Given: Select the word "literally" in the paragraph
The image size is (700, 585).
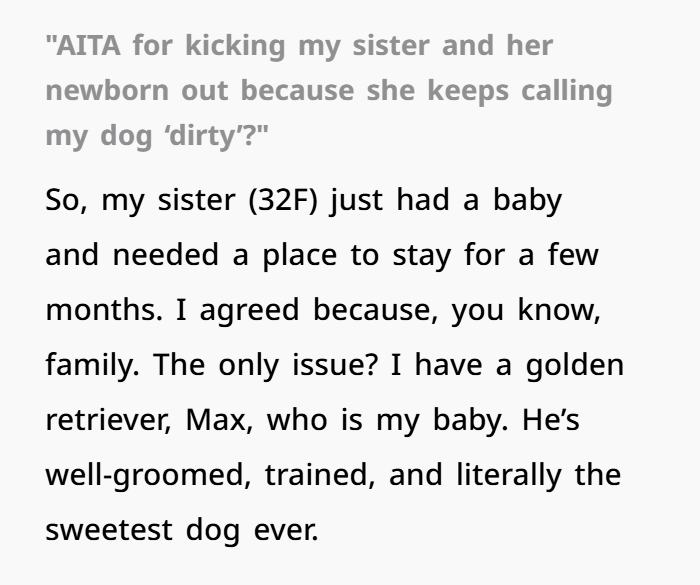Looking at the screenshot, I should coord(508,476).
